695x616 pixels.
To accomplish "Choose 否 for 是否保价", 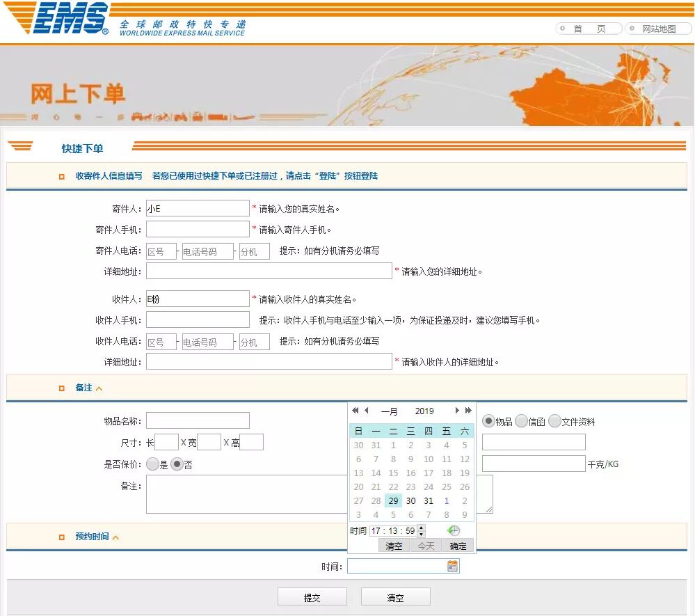I will (x=177, y=464).
